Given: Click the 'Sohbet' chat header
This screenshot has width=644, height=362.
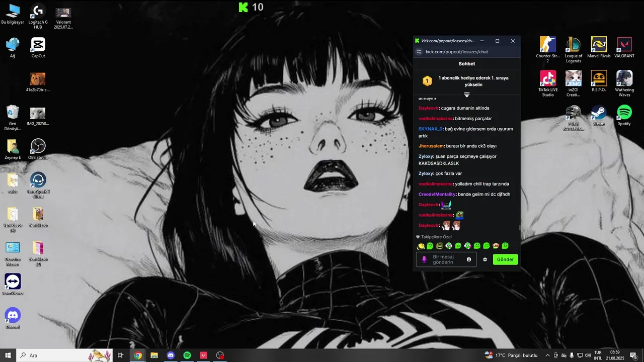Looking at the screenshot, I should [x=467, y=64].
